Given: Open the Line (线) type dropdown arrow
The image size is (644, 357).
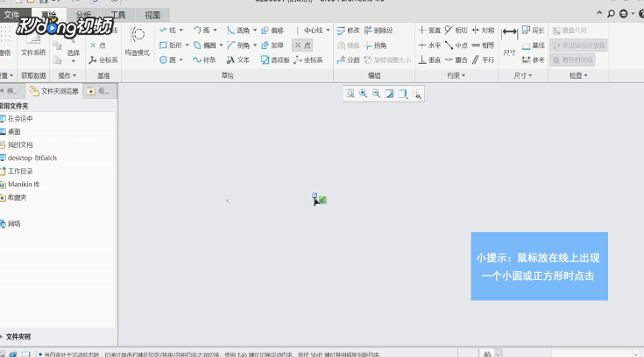Looking at the screenshot, I should [180, 30].
